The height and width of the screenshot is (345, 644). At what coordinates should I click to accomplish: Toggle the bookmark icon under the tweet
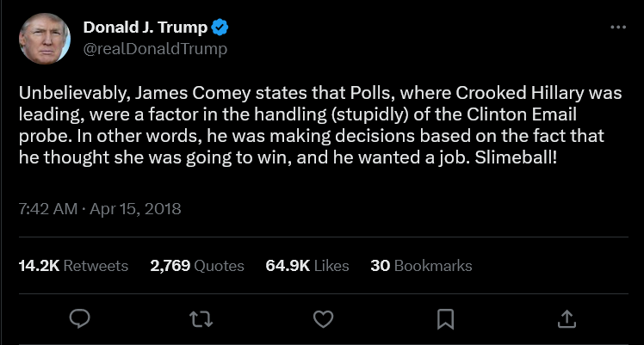[x=445, y=319]
